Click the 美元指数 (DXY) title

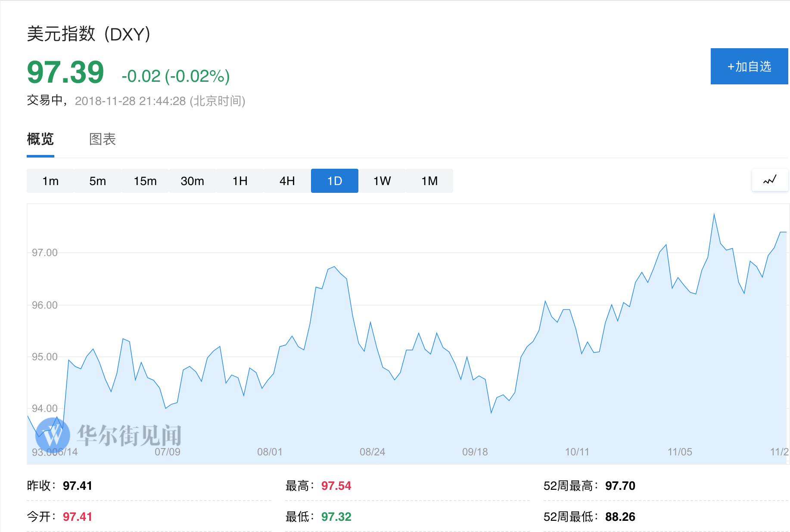point(89,34)
